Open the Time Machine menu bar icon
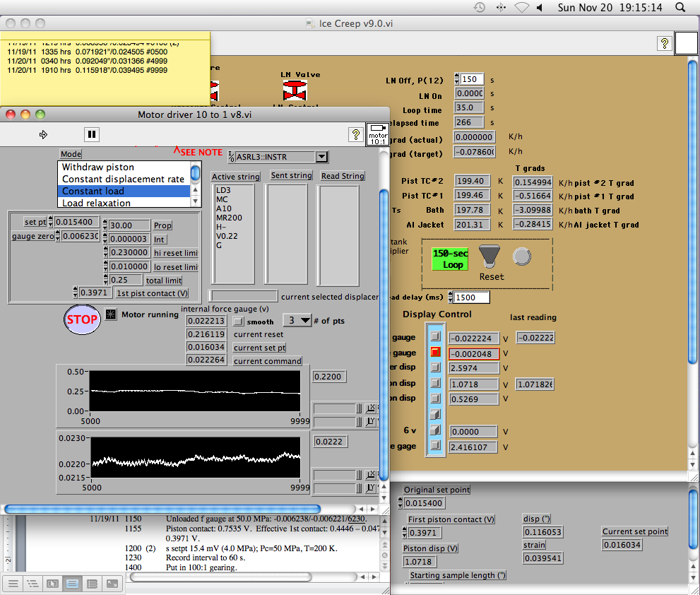Image resolution: width=700 pixels, height=595 pixels. [x=480, y=7]
